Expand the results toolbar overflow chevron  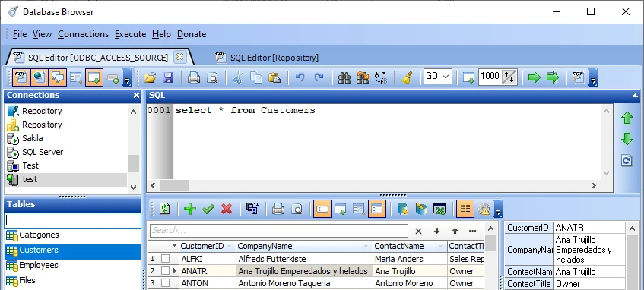498,210
